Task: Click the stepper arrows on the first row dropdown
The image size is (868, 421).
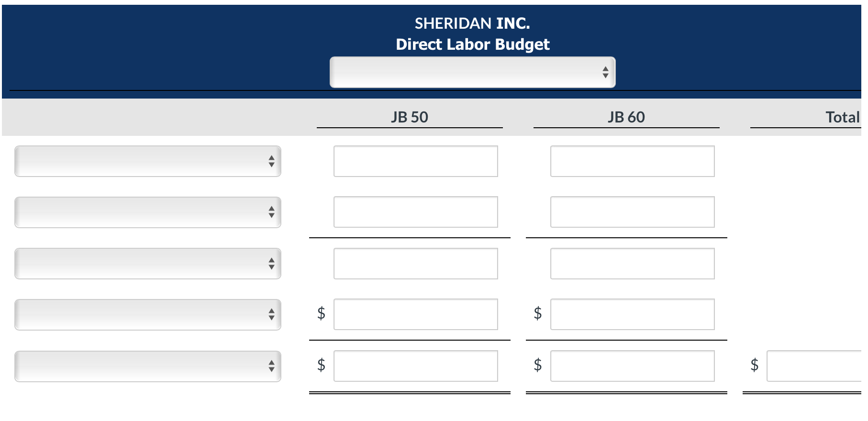Action: 271,161
